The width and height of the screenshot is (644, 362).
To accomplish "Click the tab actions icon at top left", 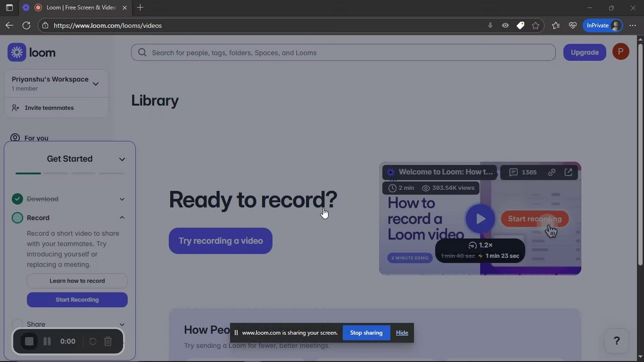I will 9,8.
